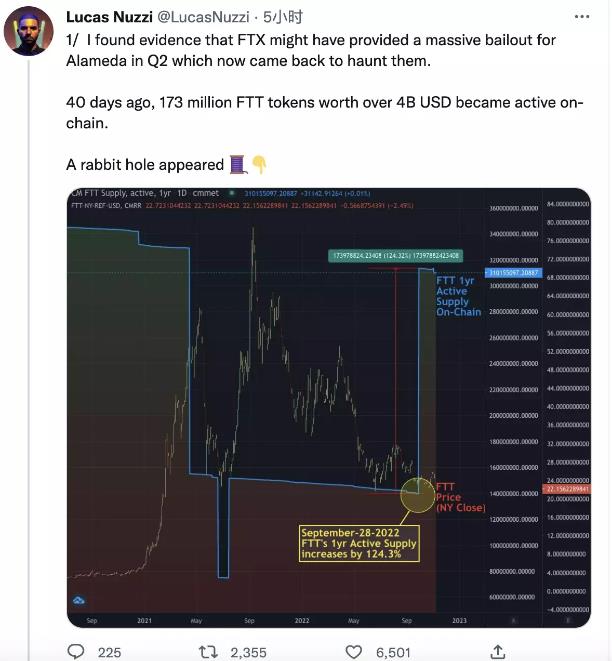
Task: Retweet using the retweet arrows icon
Action: coord(208,652)
